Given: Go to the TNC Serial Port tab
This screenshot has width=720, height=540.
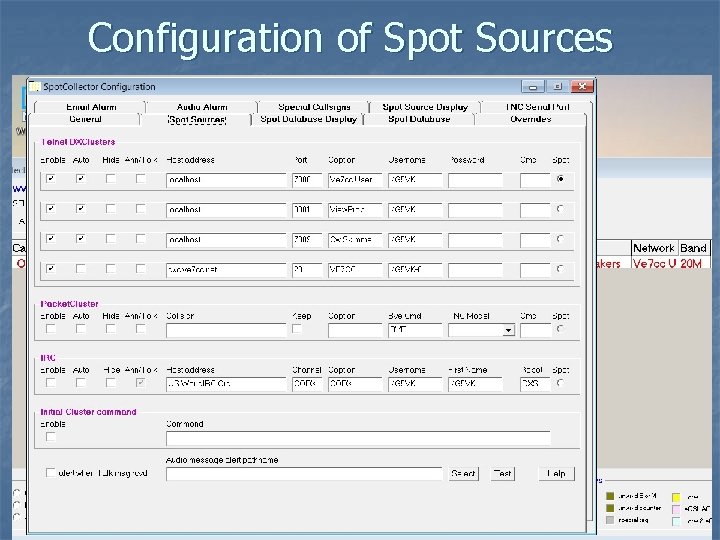Looking at the screenshot, I should 537,107.
